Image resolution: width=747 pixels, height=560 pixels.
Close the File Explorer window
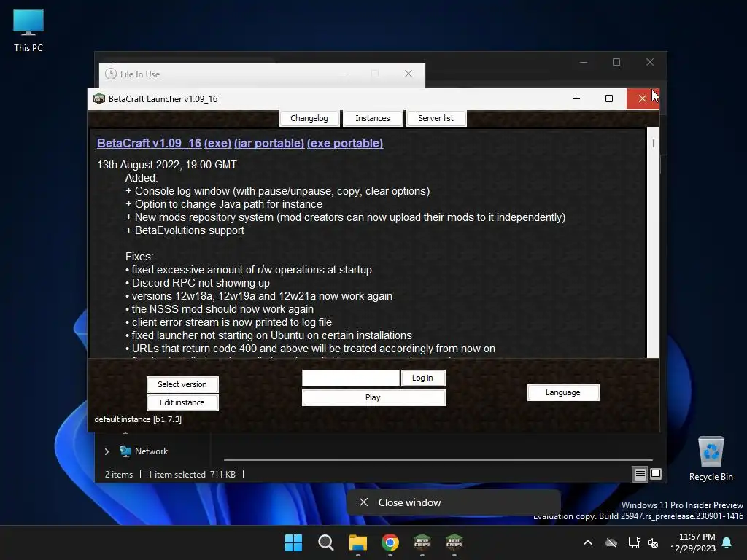650,63
